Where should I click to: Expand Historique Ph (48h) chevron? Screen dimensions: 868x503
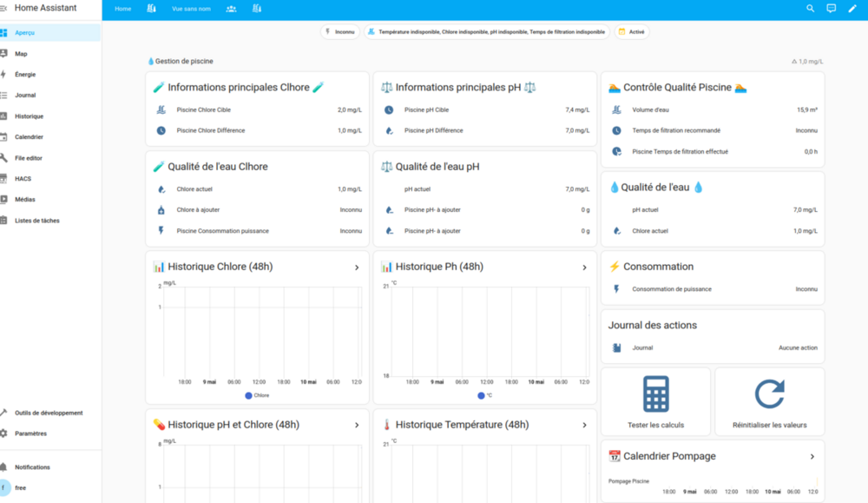tap(584, 268)
